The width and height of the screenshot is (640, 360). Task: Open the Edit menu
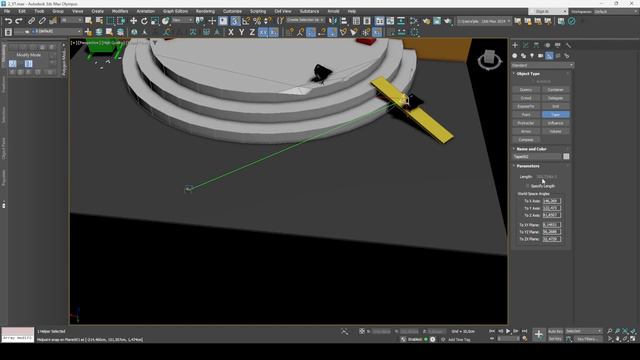22,11
